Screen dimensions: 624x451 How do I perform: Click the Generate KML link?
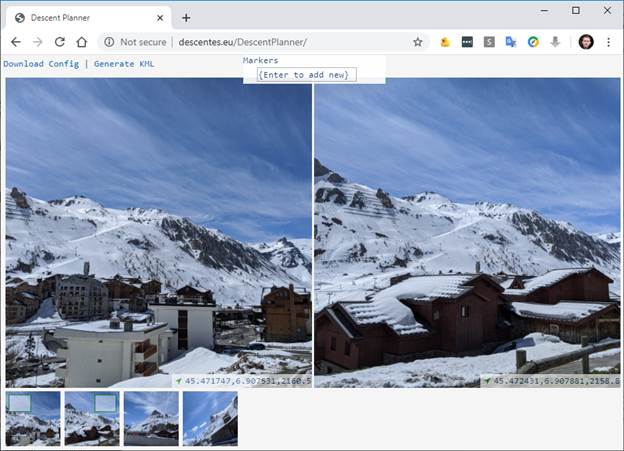point(124,64)
